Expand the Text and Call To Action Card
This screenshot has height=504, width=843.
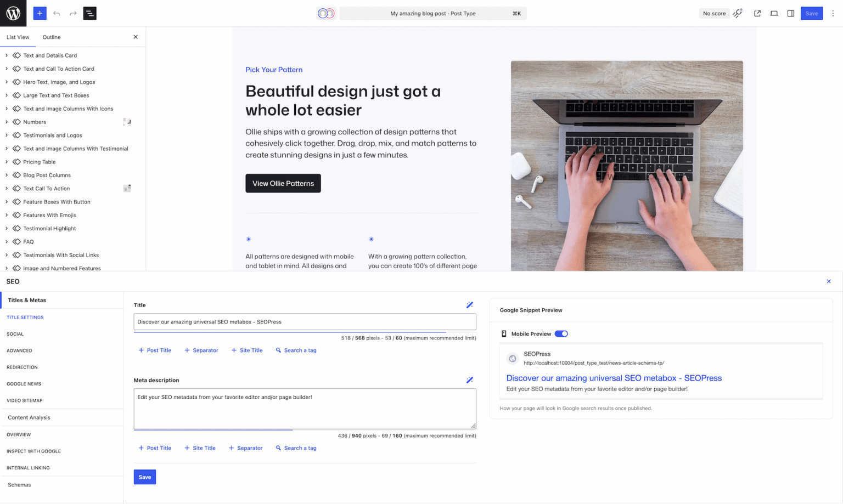tap(7, 69)
